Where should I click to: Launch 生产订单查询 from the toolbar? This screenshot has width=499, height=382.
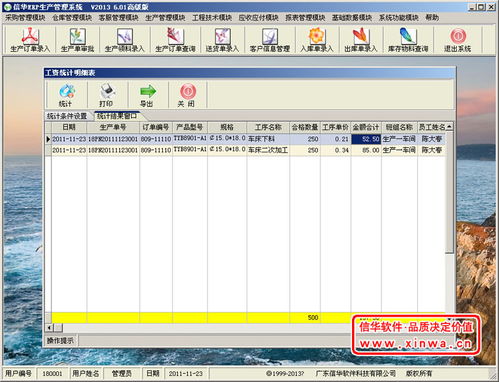(x=175, y=40)
